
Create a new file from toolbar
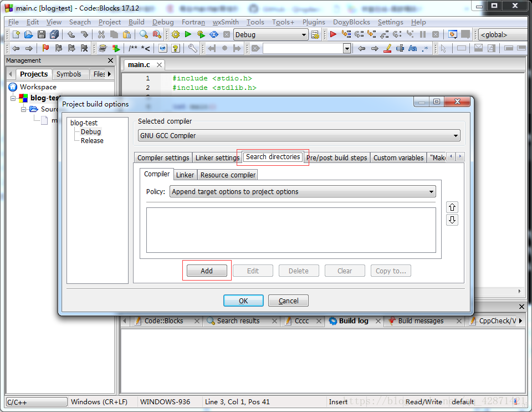[x=16, y=34]
